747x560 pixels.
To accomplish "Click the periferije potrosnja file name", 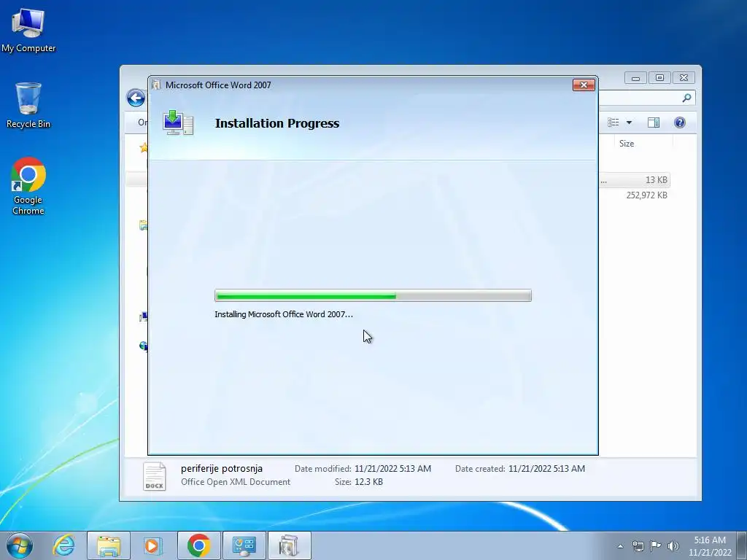I will pos(222,469).
